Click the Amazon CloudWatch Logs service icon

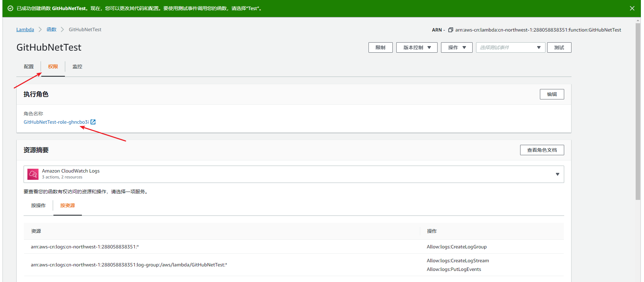click(33, 174)
